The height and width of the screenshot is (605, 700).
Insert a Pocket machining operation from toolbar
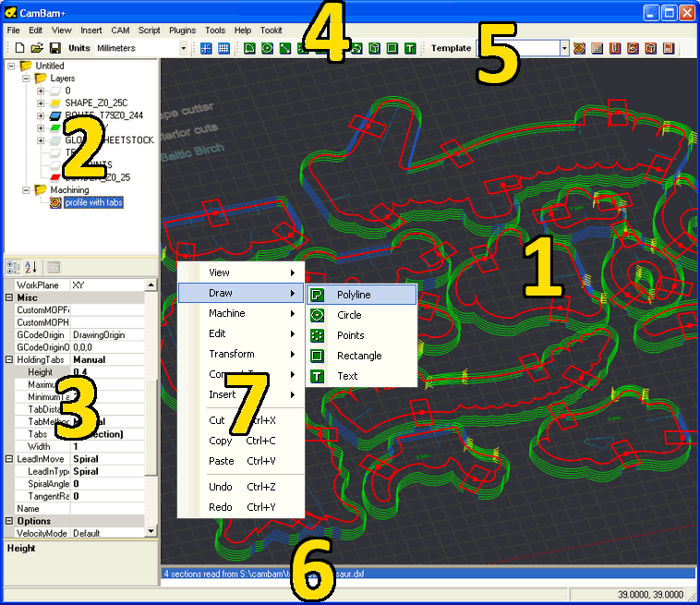597,48
